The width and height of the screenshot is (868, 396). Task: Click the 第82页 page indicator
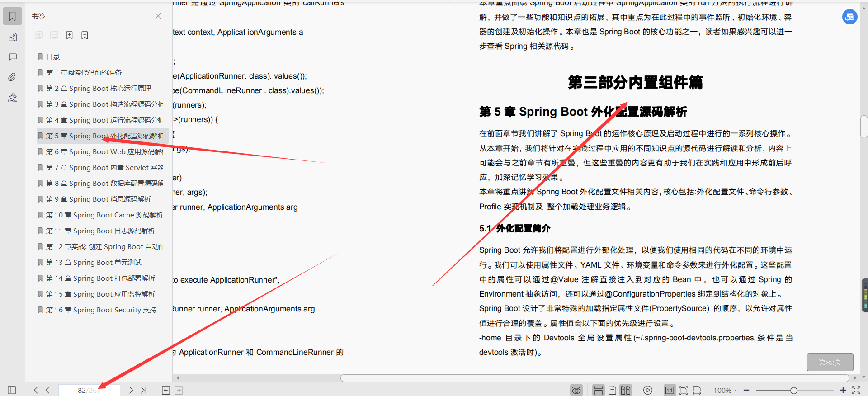pyautogui.click(x=830, y=362)
